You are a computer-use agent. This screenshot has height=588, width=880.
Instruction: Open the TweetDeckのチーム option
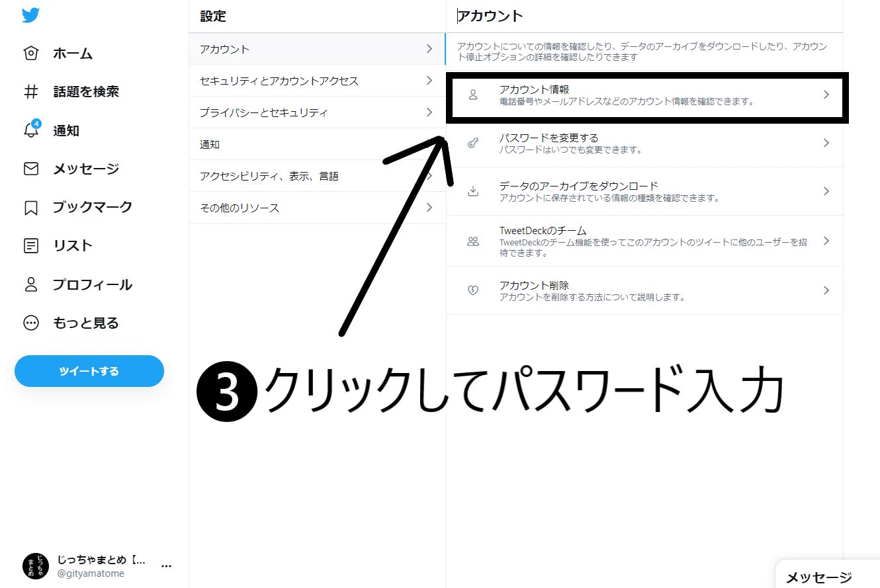(645, 241)
